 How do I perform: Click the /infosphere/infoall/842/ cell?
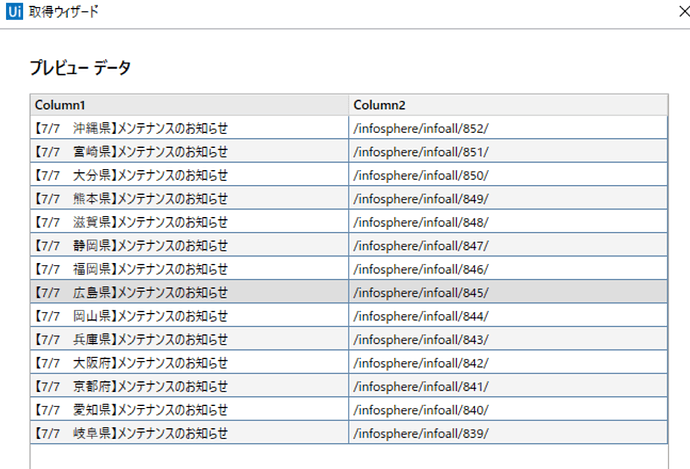[508, 363]
